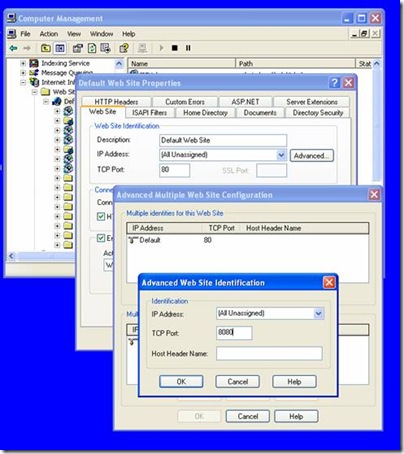Toggle the checkbox labeled E for logging
This screenshot has height=454, width=404.
pos(101,238)
